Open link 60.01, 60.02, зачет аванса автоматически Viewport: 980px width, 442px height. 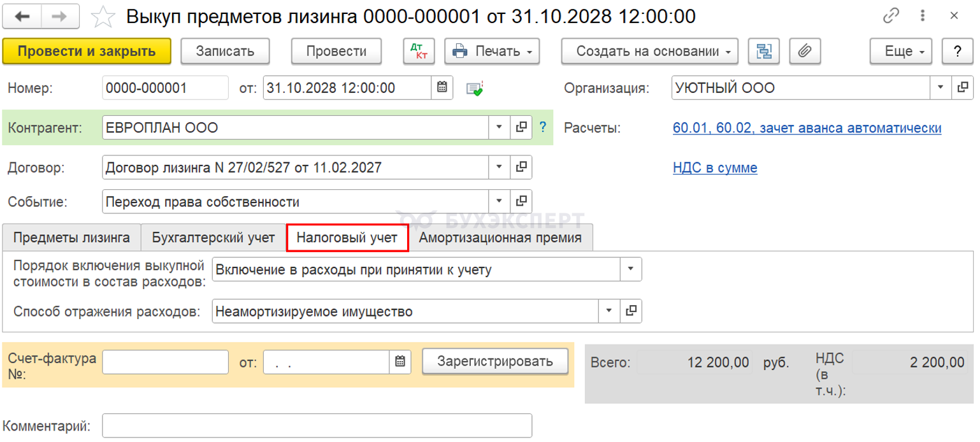[x=807, y=128]
